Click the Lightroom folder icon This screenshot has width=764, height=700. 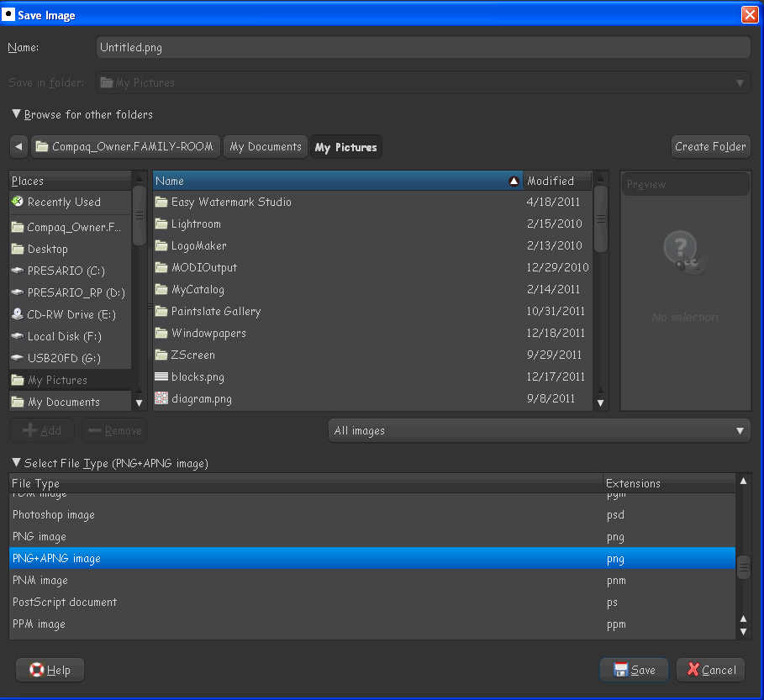click(161, 224)
